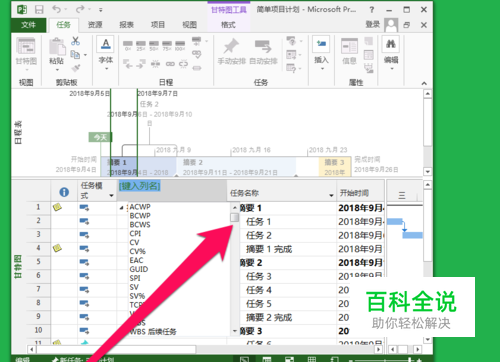Click the Undo arrow icon
This screenshot has width=500, height=362.
click(57, 9)
